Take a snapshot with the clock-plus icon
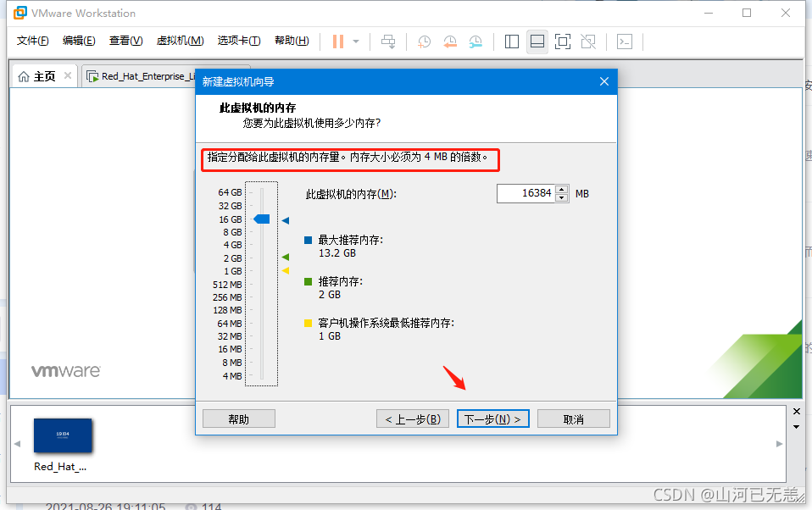Image resolution: width=812 pixels, height=510 pixels. [x=424, y=42]
